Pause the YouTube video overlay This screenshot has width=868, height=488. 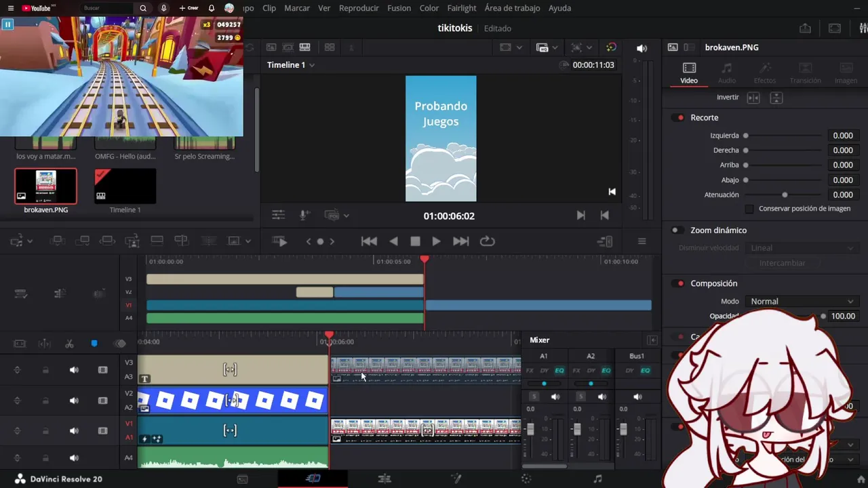coord(7,24)
